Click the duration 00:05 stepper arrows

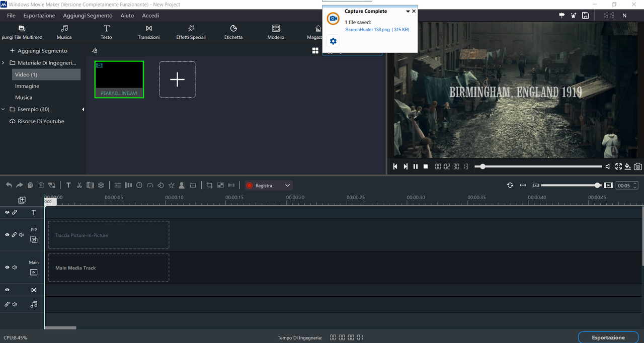pyautogui.click(x=635, y=185)
